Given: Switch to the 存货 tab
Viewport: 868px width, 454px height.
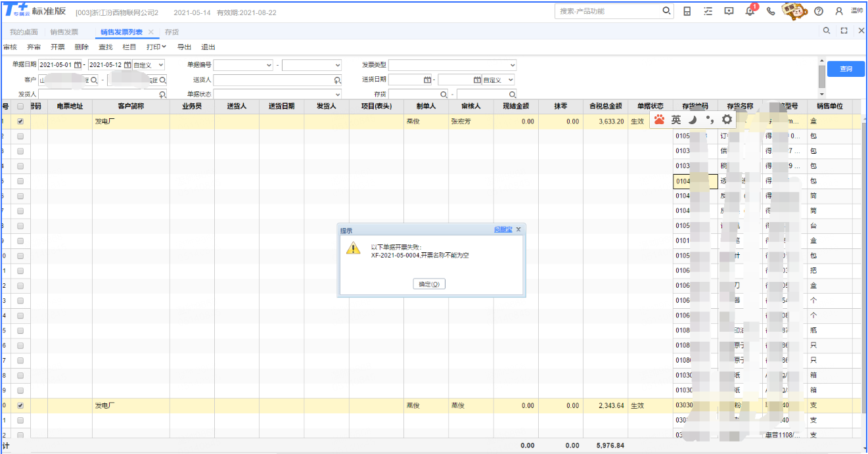Looking at the screenshot, I should [171, 32].
